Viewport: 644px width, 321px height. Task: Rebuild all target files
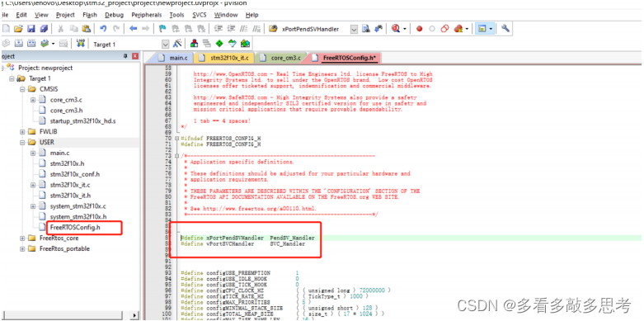coord(31,43)
